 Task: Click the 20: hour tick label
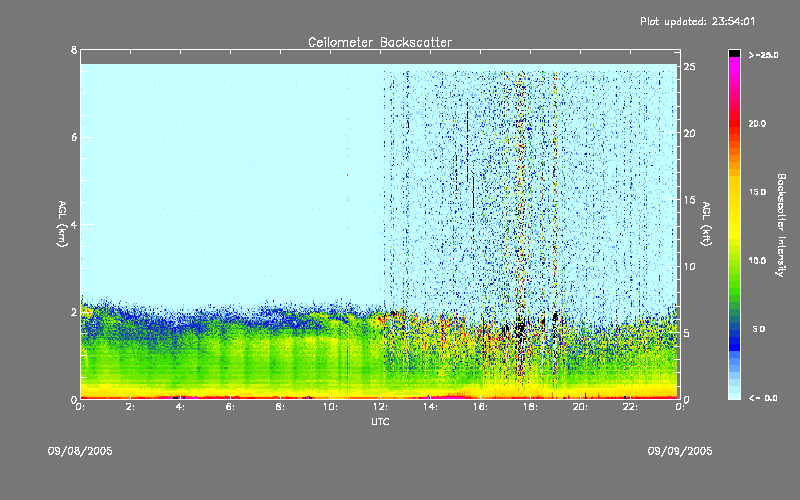pyautogui.click(x=581, y=407)
